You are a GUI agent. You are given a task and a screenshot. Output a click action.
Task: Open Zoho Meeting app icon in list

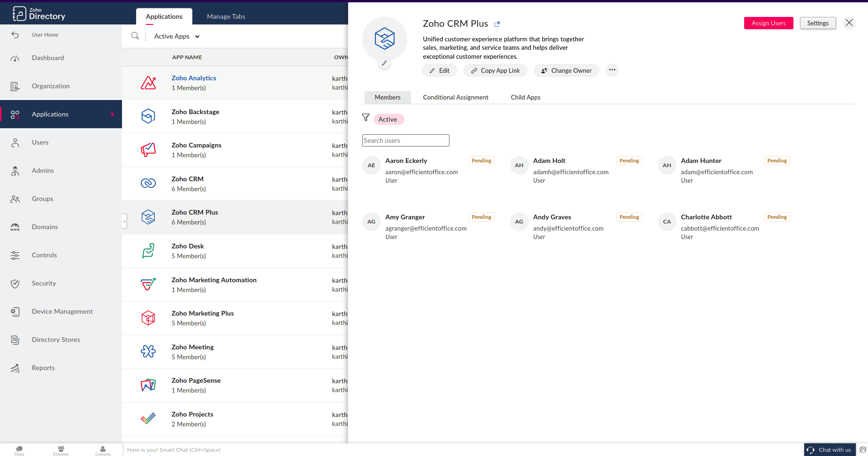click(148, 351)
